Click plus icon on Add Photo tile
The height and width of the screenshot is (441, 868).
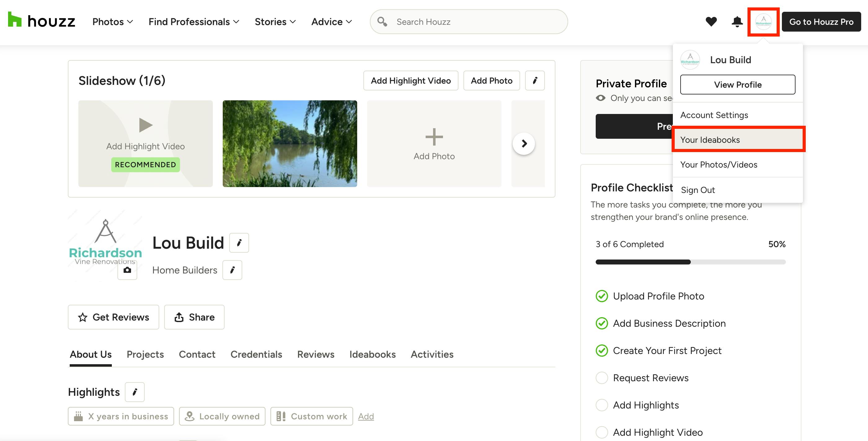[434, 137]
